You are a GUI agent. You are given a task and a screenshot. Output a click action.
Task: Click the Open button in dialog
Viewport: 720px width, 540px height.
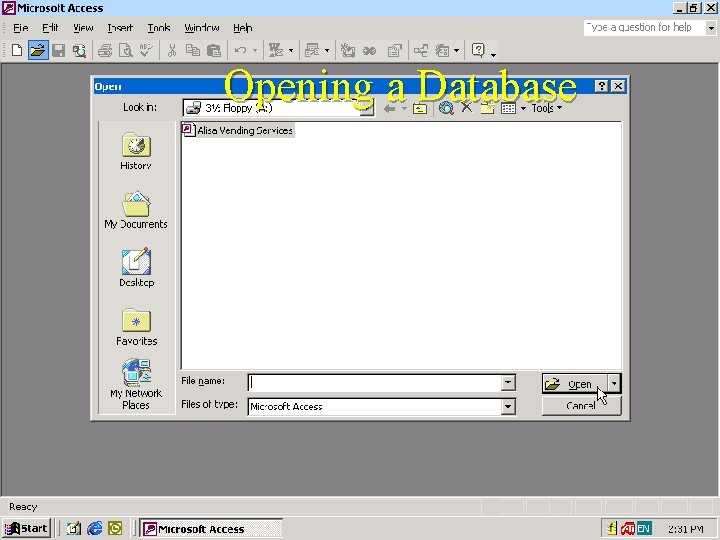point(574,383)
